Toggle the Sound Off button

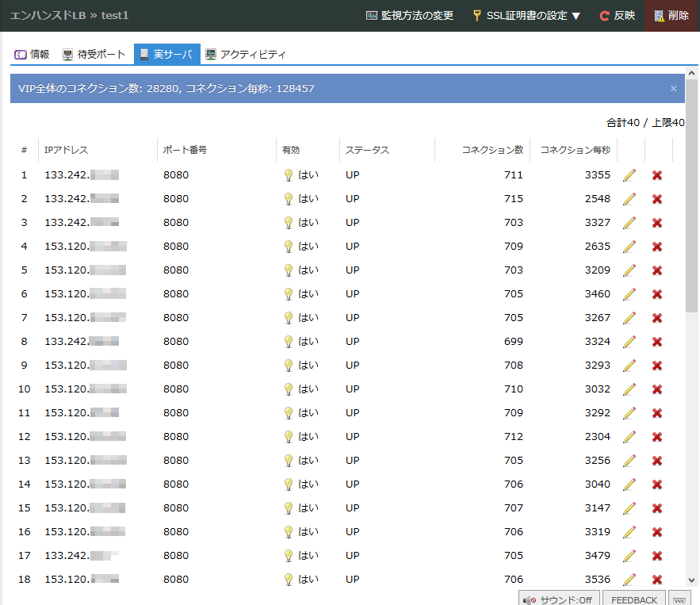[558, 599]
